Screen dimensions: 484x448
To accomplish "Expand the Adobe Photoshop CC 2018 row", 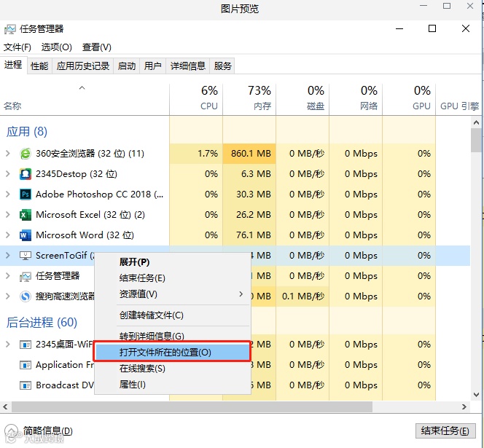I will click(x=8, y=194).
